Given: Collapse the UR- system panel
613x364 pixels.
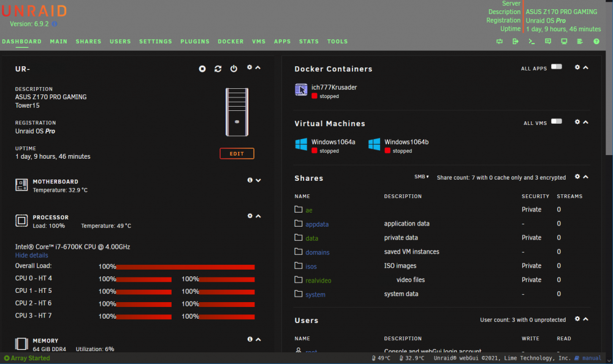Looking at the screenshot, I should click(x=258, y=67).
